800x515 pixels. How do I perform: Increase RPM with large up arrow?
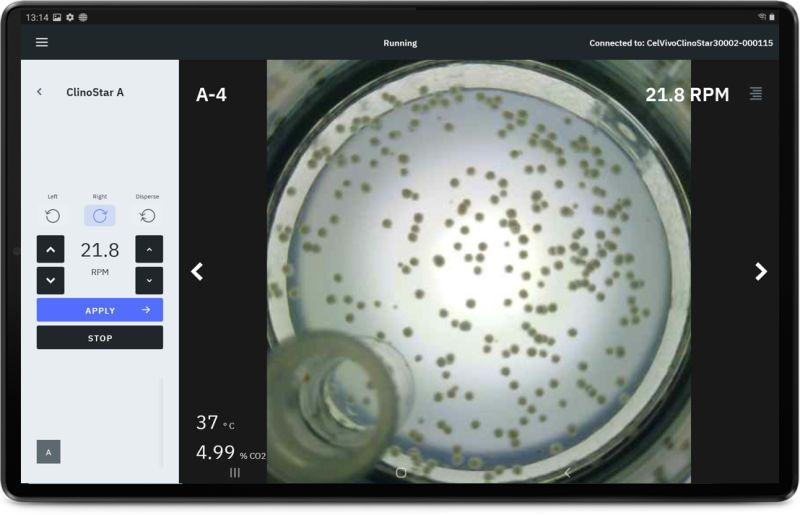click(x=51, y=249)
